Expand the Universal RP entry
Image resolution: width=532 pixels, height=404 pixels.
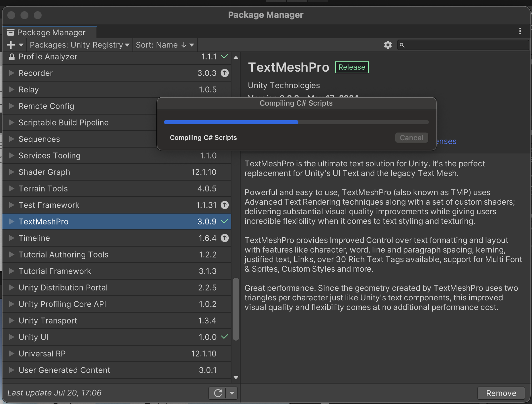pos(12,353)
